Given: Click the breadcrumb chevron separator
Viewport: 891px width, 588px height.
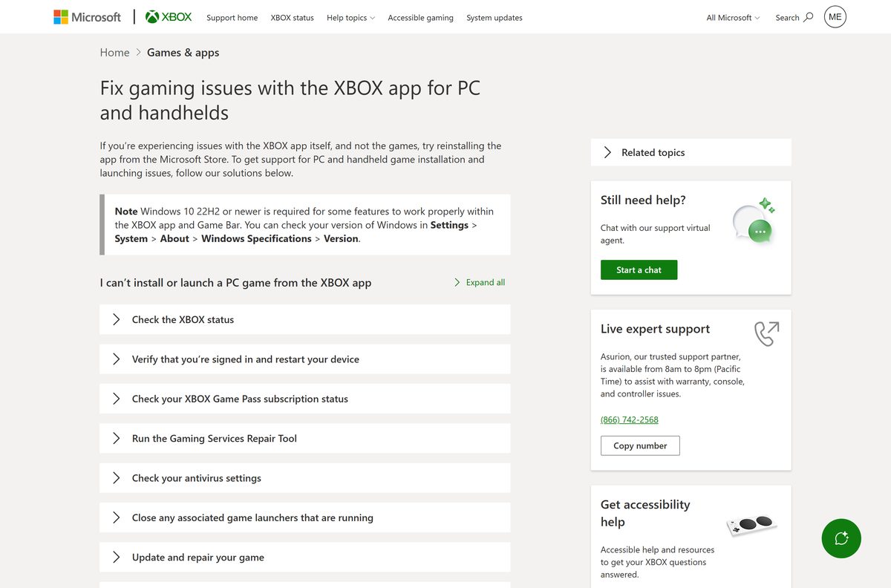Looking at the screenshot, I should tap(138, 52).
